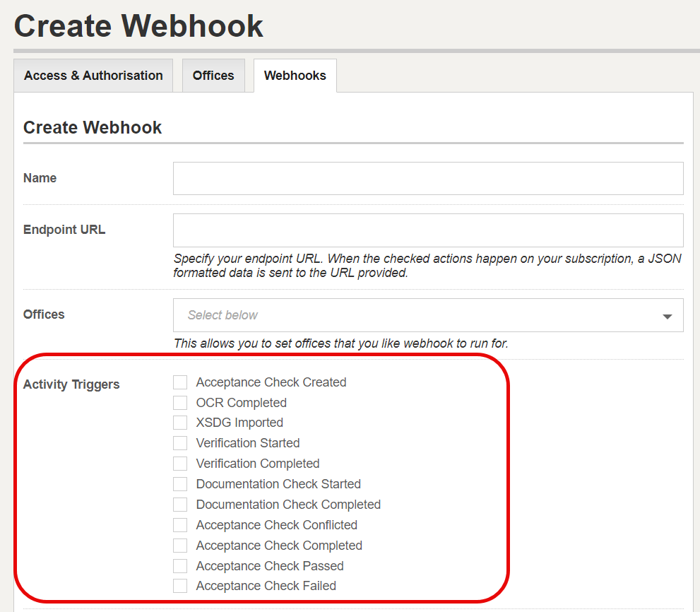Check the Acceptance Check Completed box
This screenshot has height=612, width=700.
pos(180,546)
